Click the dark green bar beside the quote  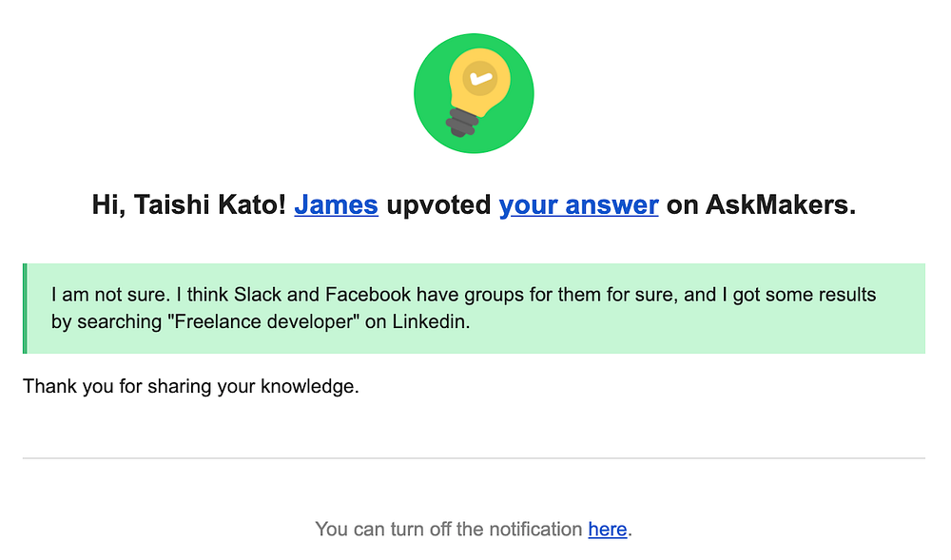pyautogui.click(x=25, y=308)
